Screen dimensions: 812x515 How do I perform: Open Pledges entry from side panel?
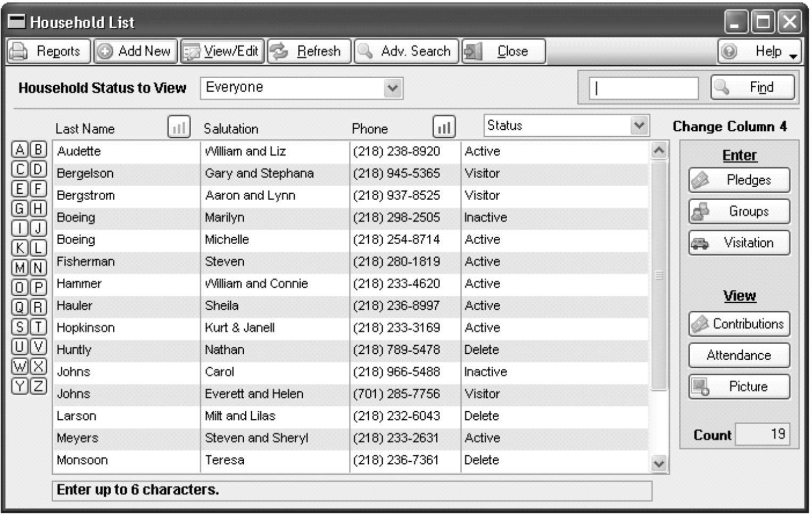(x=739, y=180)
